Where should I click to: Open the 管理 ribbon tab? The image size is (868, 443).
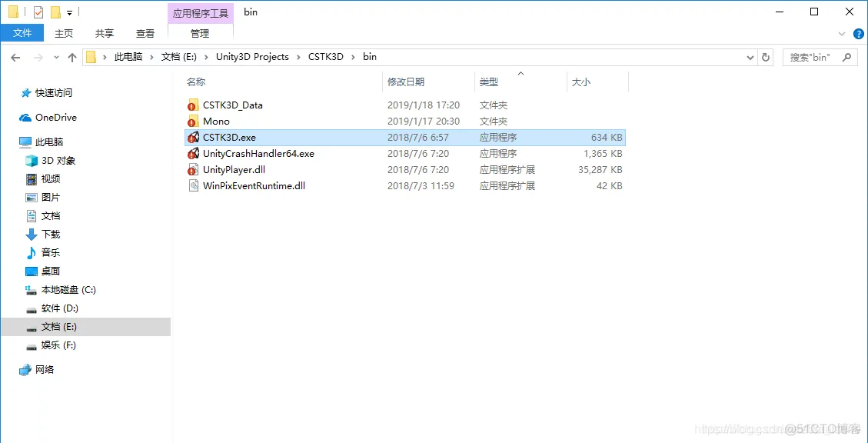[x=200, y=33]
